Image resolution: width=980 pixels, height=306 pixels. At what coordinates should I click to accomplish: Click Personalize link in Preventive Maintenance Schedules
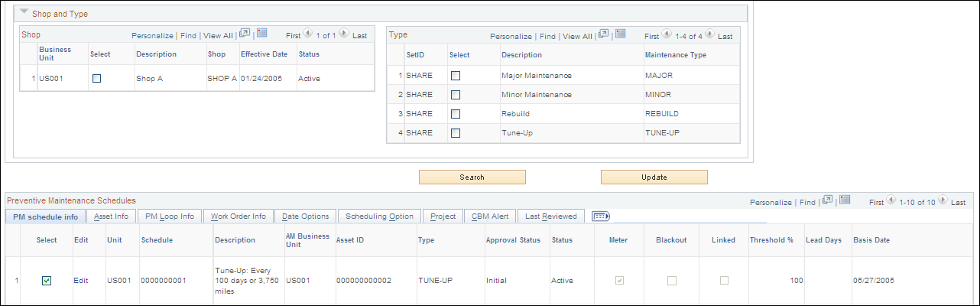(771, 203)
